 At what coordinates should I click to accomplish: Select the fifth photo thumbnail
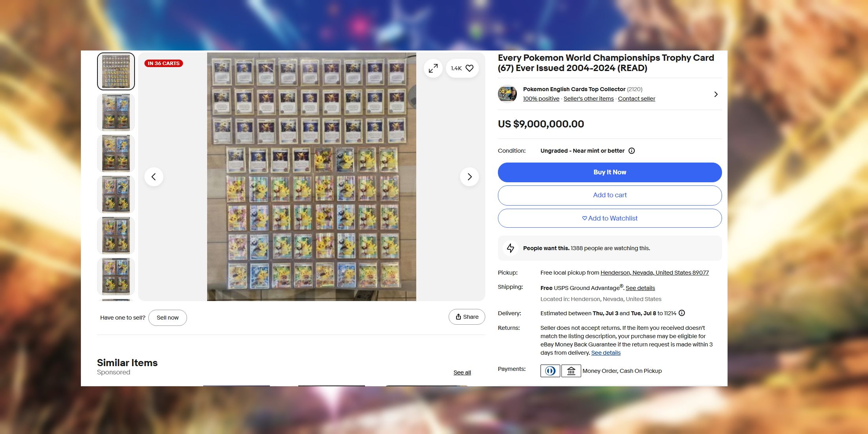pyautogui.click(x=116, y=236)
